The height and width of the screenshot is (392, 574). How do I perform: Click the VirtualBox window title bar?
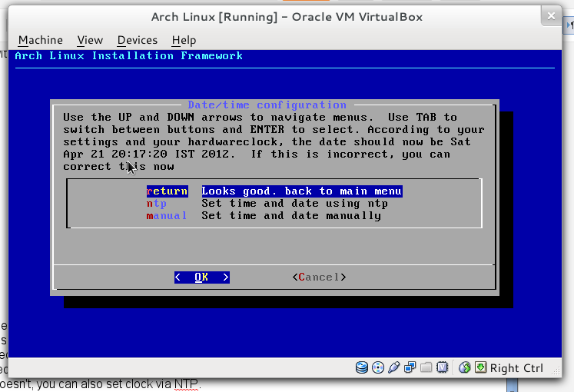click(287, 17)
